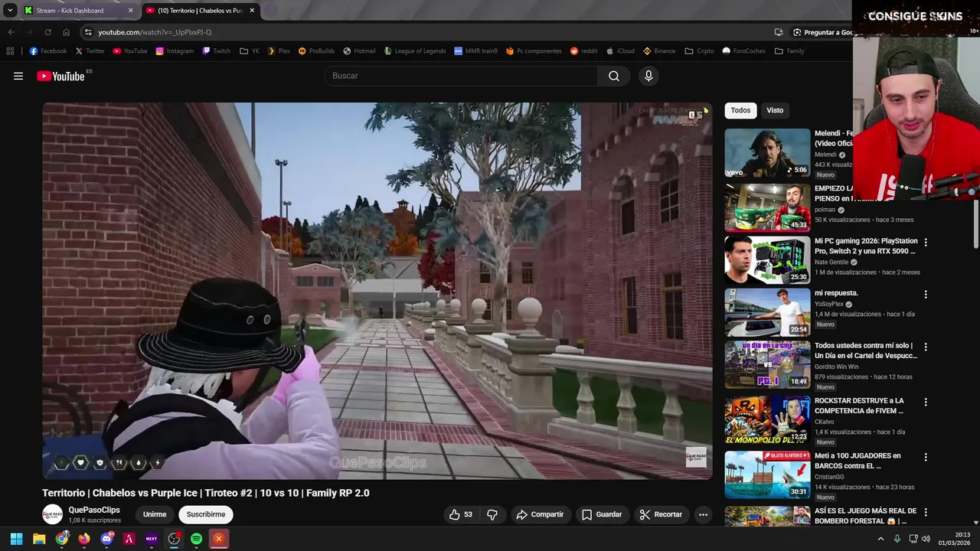Open OBS Studio from the taskbar
This screenshot has width=980, height=551.
[174, 539]
